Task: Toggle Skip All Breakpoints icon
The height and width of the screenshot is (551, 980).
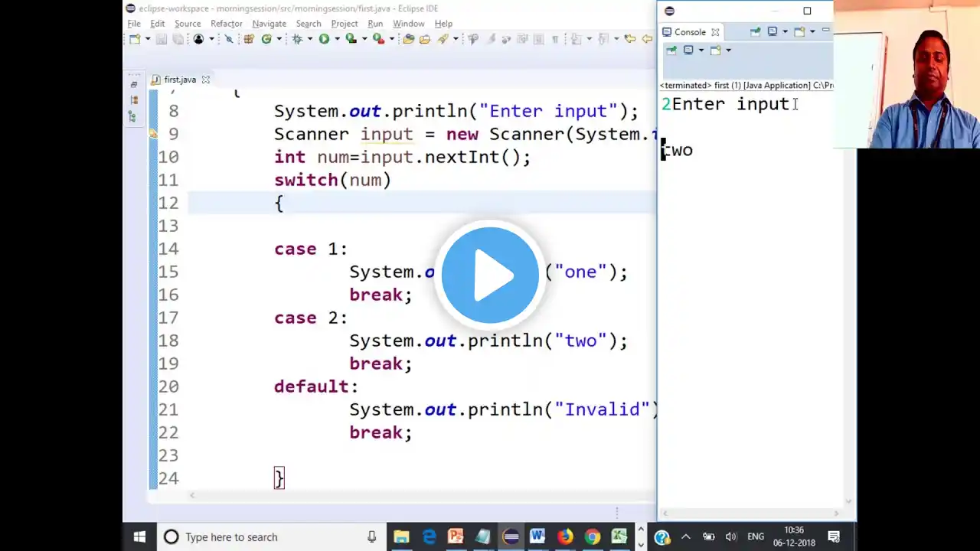Action: click(x=229, y=39)
